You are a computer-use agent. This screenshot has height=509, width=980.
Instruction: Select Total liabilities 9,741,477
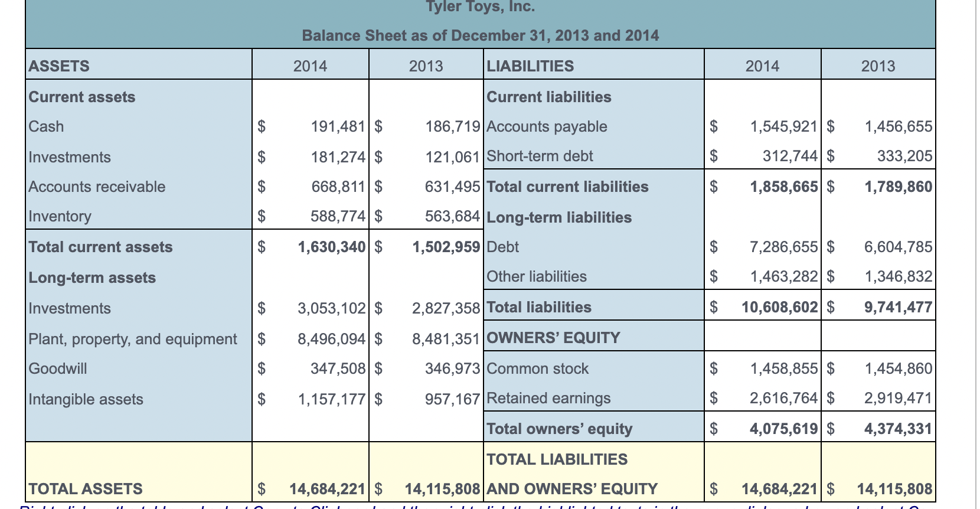(x=899, y=308)
